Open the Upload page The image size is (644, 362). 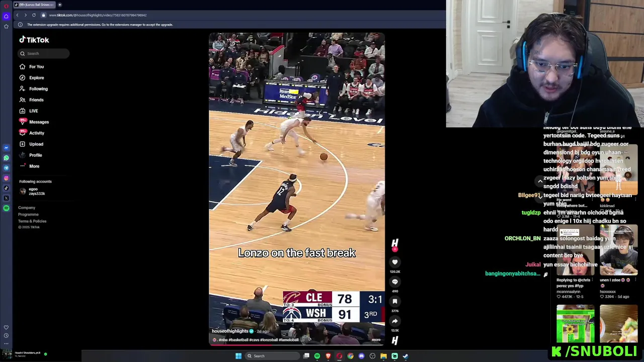[x=31, y=144]
